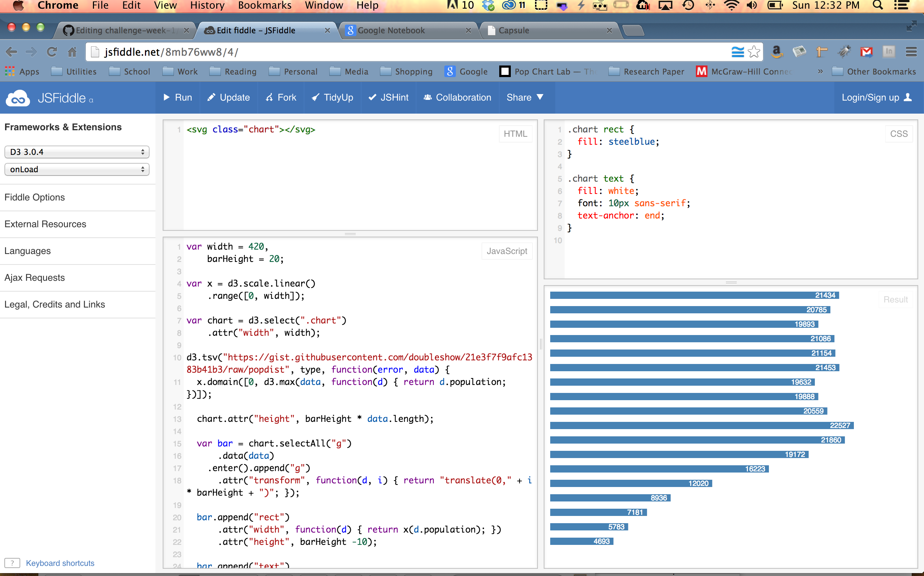Expand Languages section

78,251
